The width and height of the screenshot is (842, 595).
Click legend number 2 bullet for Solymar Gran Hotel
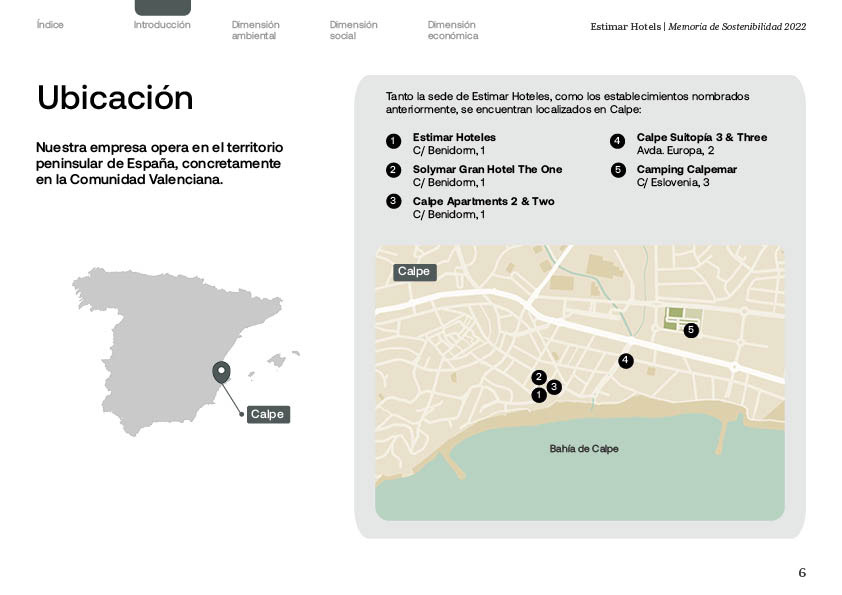tap(393, 170)
